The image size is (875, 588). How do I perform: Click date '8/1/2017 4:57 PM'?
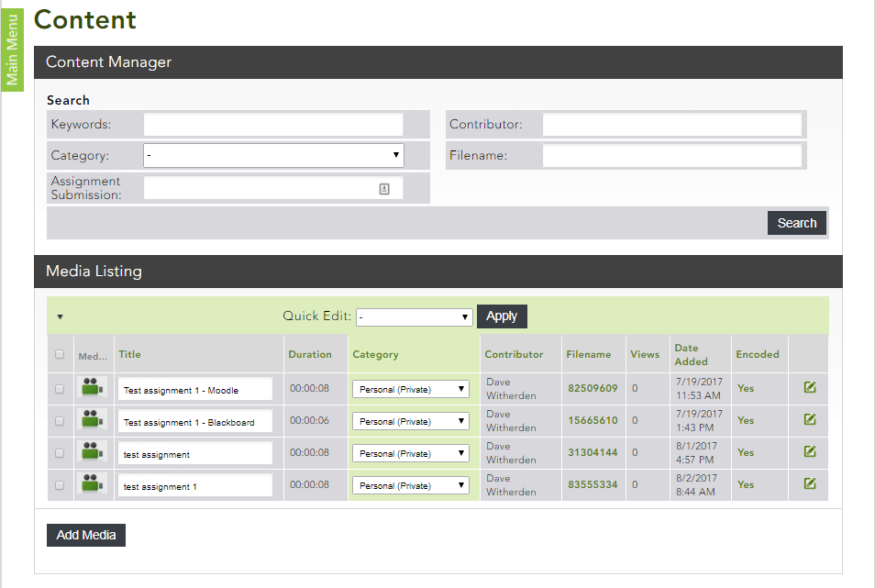tap(696, 453)
